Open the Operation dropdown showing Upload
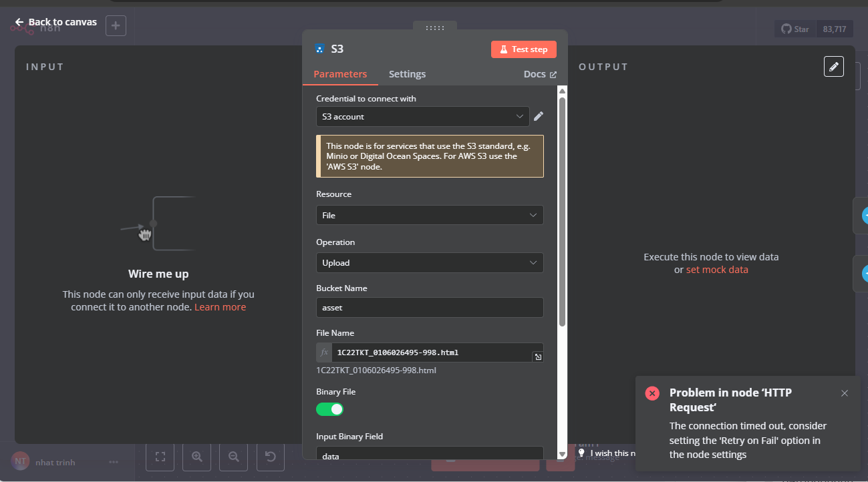Viewport: 868px width, 482px height. pos(430,262)
